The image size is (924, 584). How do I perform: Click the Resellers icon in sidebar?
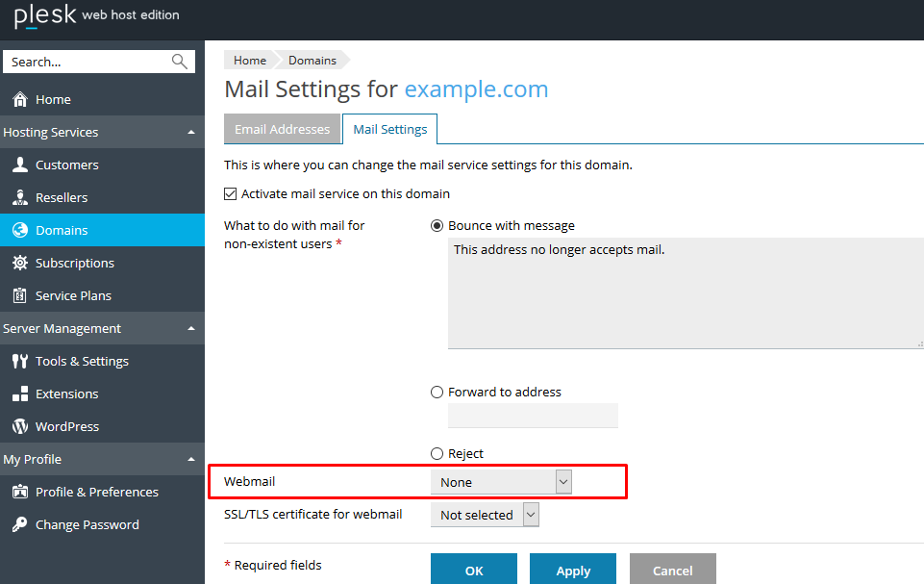[x=19, y=198]
